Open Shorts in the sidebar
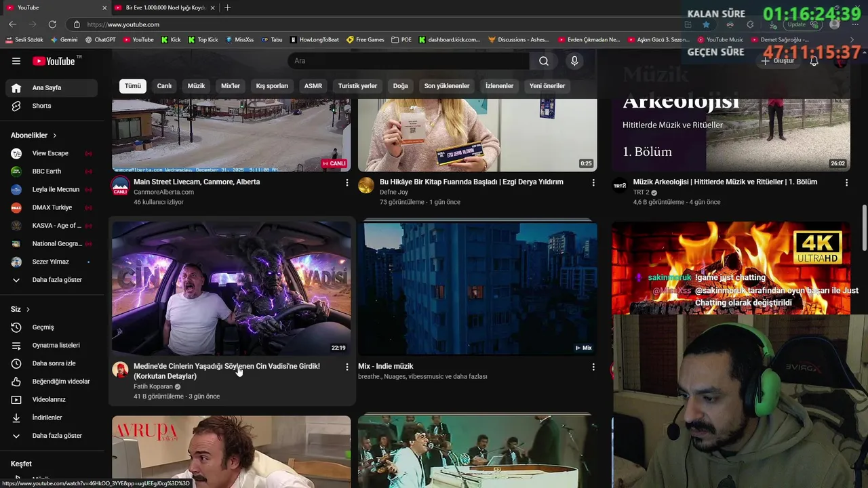The height and width of the screenshot is (488, 868). (x=52, y=106)
